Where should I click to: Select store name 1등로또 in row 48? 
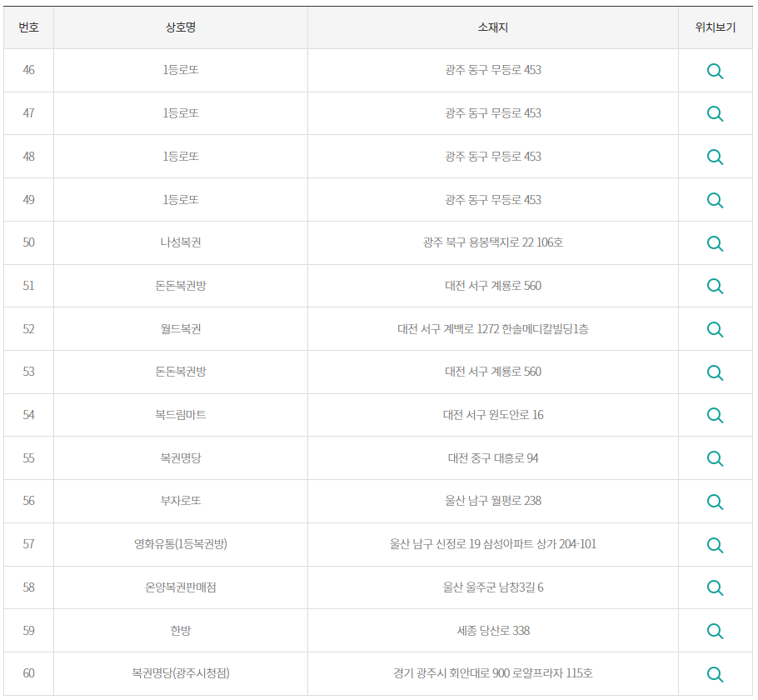[x=180, y=157]
